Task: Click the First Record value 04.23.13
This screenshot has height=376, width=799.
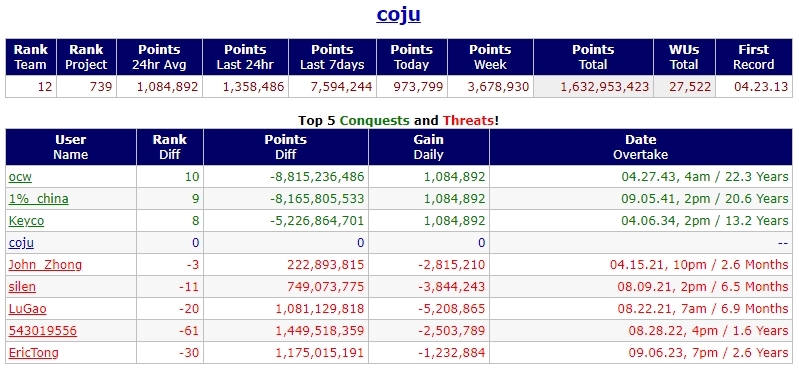Action: pyautogui.click(x=754, y=87)
